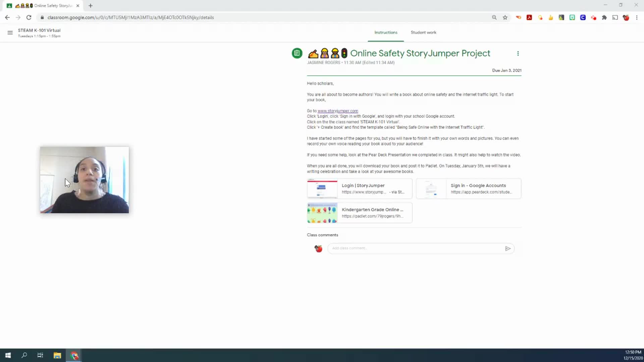Open the apple profile avatar in Chrome toolbar

click(626, 17)
